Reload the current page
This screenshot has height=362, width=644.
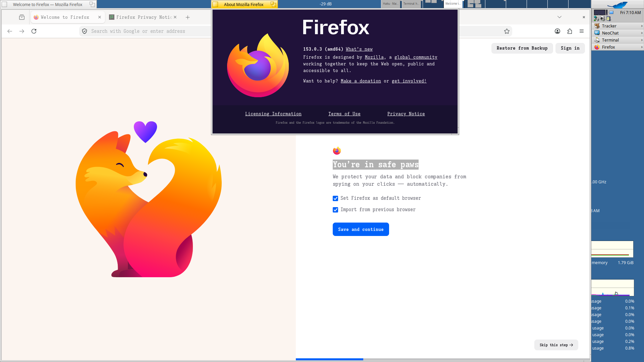[34, 31]
